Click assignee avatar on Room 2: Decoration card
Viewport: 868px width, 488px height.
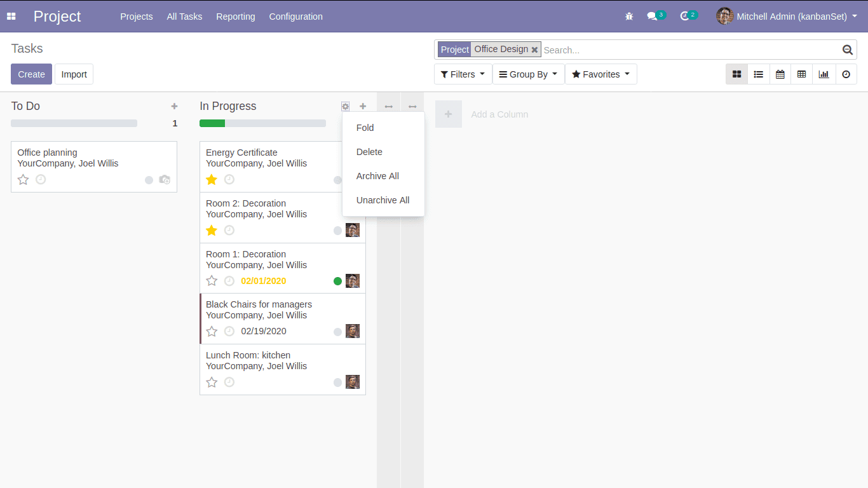353,230
